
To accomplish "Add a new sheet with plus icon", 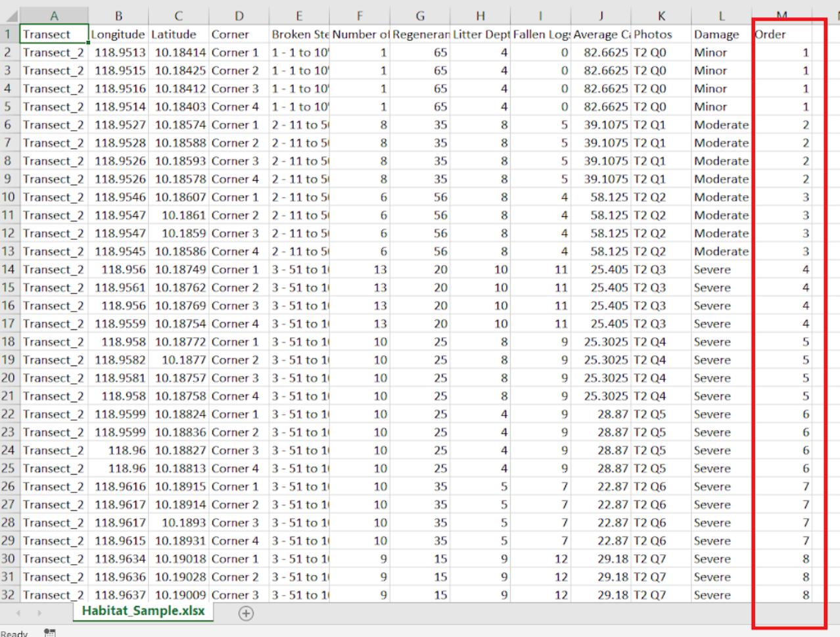I will coord(246,613).
